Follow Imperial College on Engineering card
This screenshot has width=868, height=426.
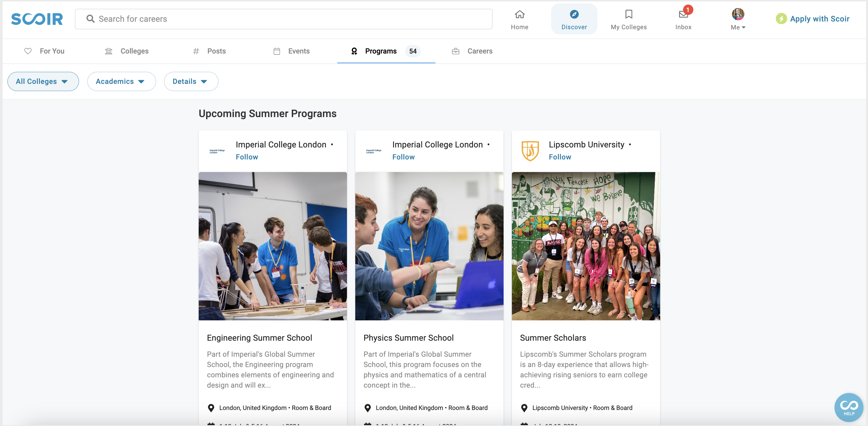247,157
